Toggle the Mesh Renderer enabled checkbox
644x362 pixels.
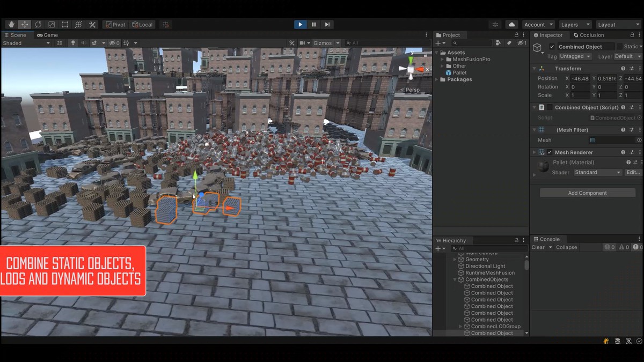coord(550,152)
